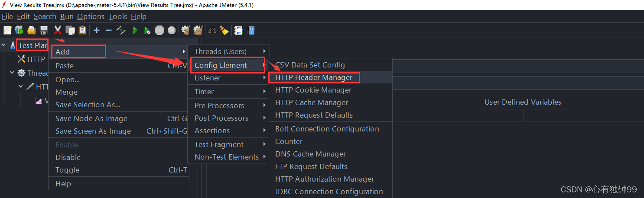Open the Templates toolbar icon
Image resolution: width=644 pixels, height=198 pixels.
pyautogui.click(x=19, y=30)
